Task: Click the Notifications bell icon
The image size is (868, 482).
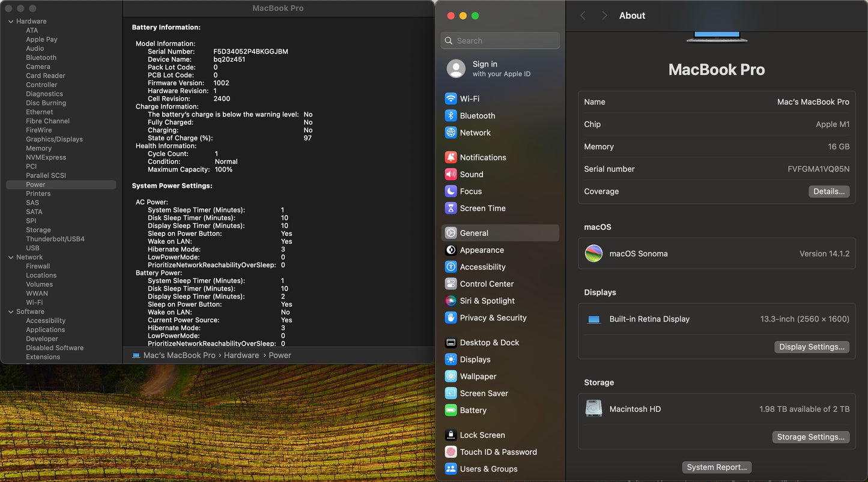Action: point(451,157)
